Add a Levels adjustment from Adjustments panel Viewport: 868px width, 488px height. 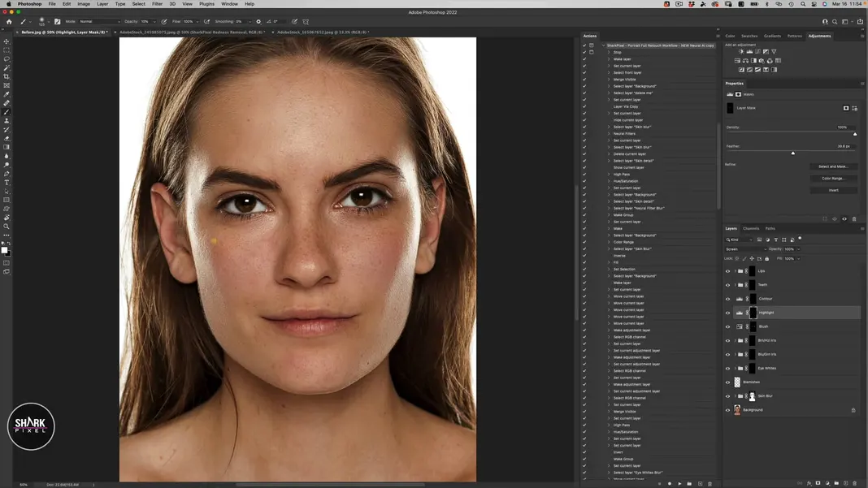(749, 51)
